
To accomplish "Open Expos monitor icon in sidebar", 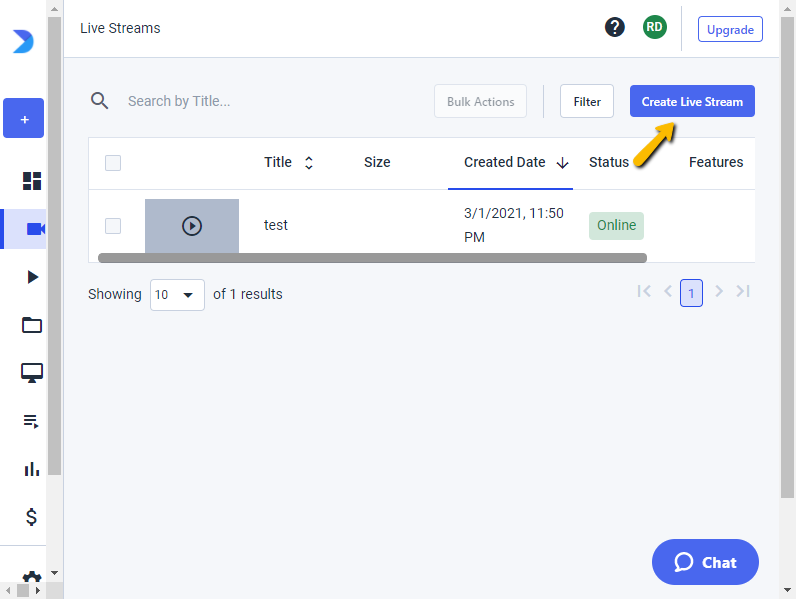I will 32,373.
